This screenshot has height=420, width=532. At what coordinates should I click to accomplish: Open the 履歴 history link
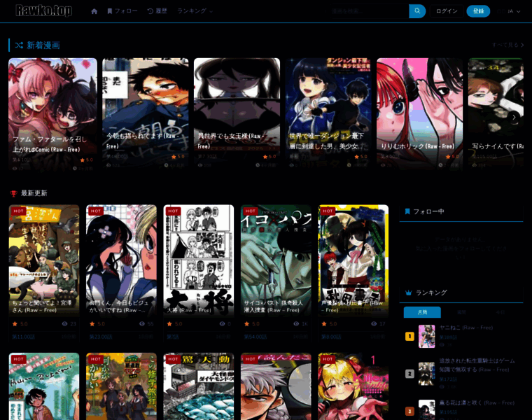click(x=157, y=11)
